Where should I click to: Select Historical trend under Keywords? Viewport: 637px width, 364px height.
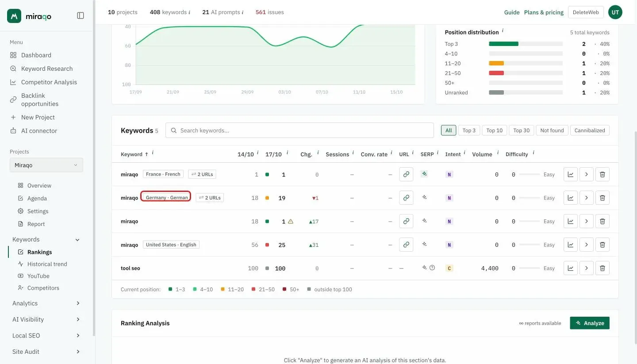[47, 264]
